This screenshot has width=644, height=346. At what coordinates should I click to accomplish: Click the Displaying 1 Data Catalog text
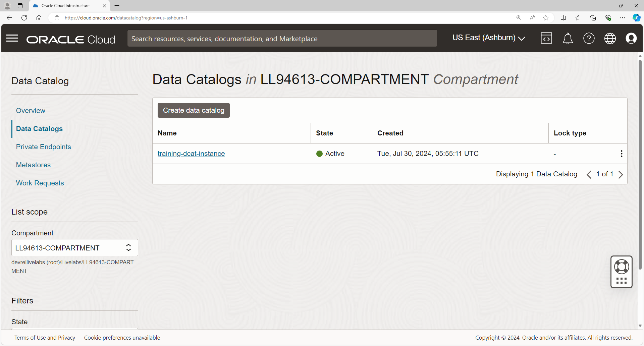tap(537, 174)
